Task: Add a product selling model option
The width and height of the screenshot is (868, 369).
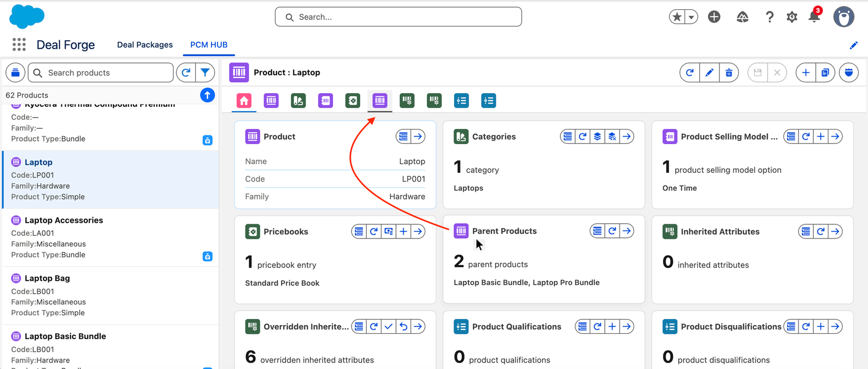Action: (821, 137)
